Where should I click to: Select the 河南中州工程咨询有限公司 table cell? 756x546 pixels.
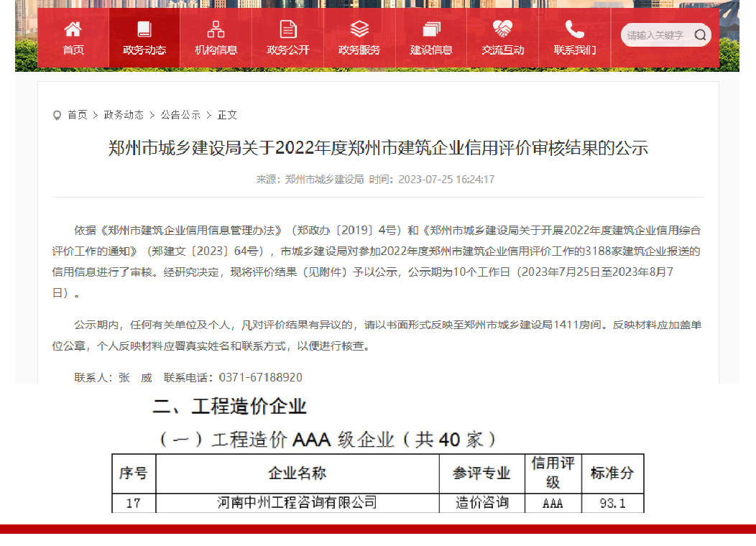pos(297,503)
